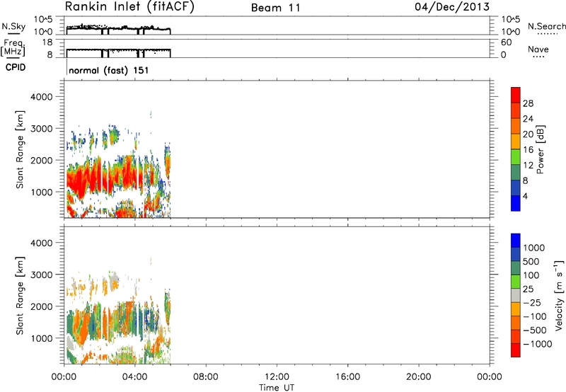Click the red bottom segment of velocity colorbar

coord(516,350)
